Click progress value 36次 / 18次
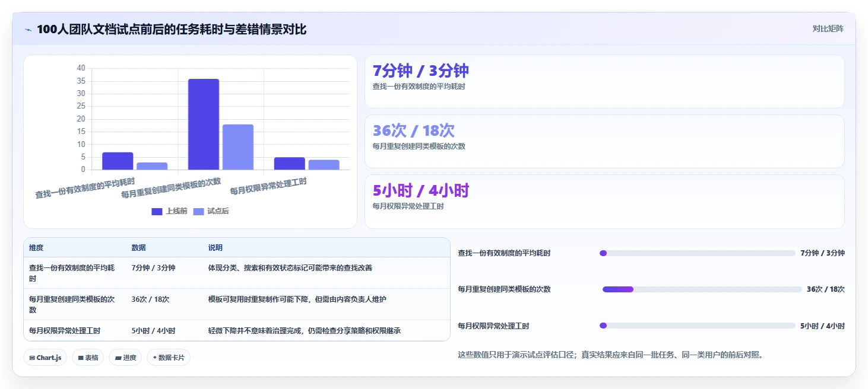This screenshot has height=389, width=868. click(826, 289)
